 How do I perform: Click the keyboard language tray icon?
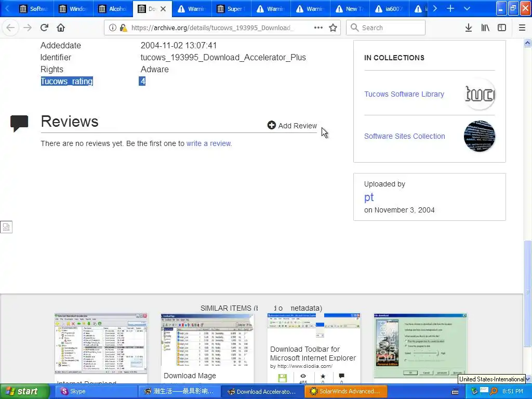(x=455, y=392)
